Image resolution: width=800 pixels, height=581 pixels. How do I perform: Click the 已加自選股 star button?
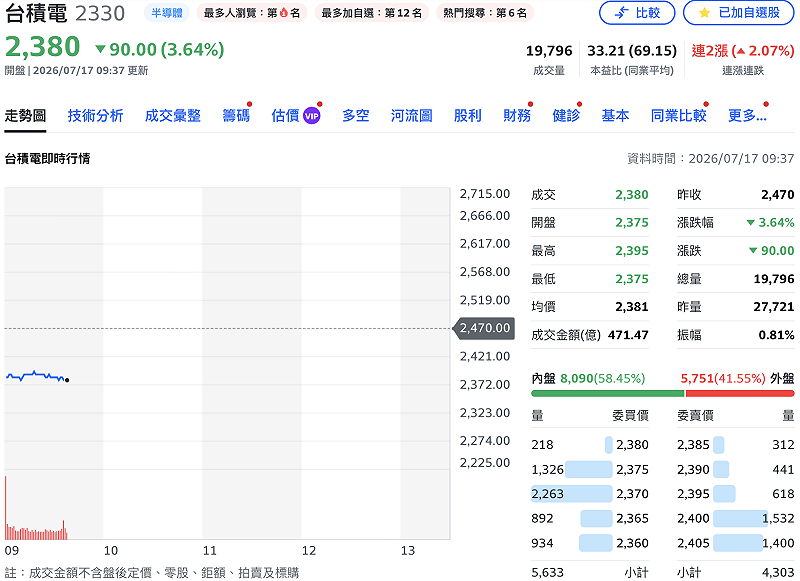(x=739, y=13)
